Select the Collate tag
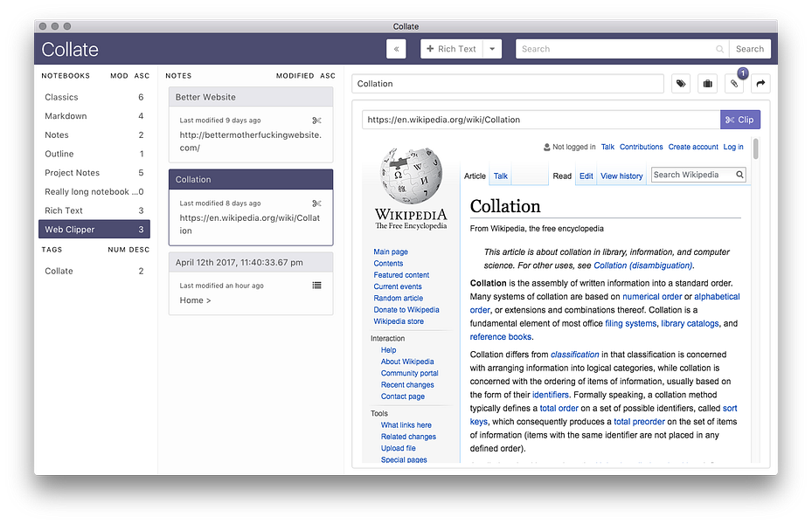This screenshot has width=812, height=524. [94, 271]
